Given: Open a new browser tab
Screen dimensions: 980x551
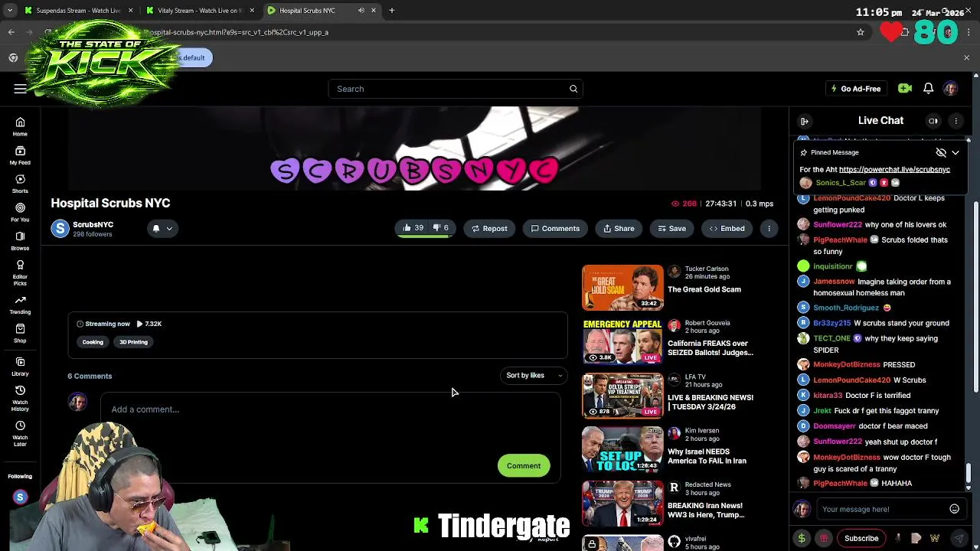Looking at the screenshot, I should (391, 11).
